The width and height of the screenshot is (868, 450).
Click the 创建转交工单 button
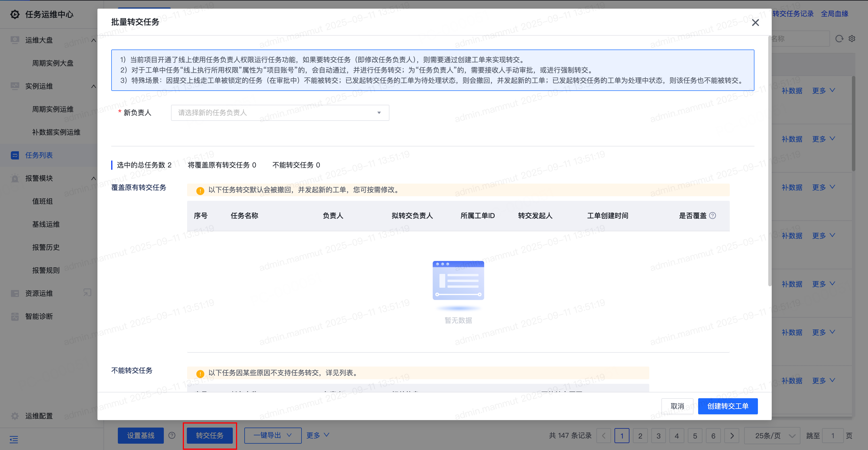coord(727,406)
